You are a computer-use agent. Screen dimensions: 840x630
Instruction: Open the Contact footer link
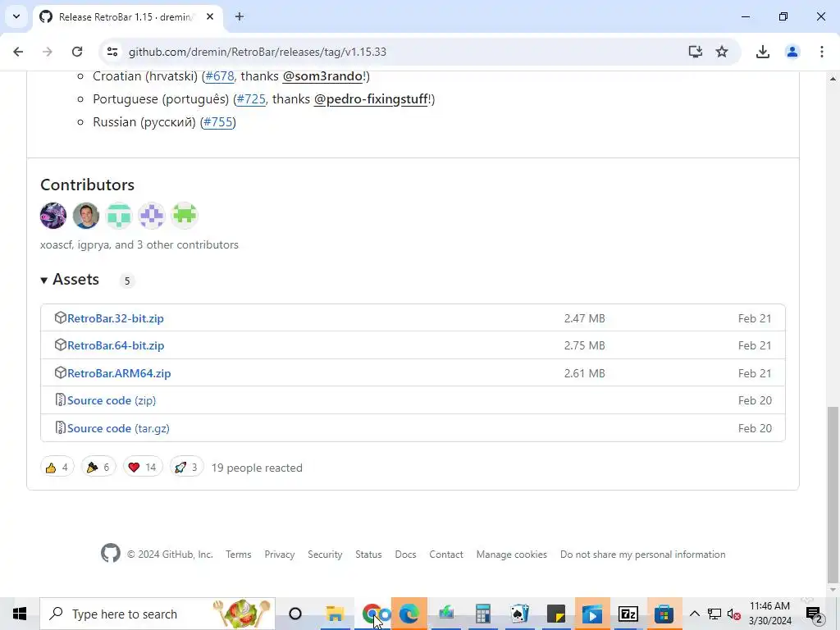coord(446,555)
